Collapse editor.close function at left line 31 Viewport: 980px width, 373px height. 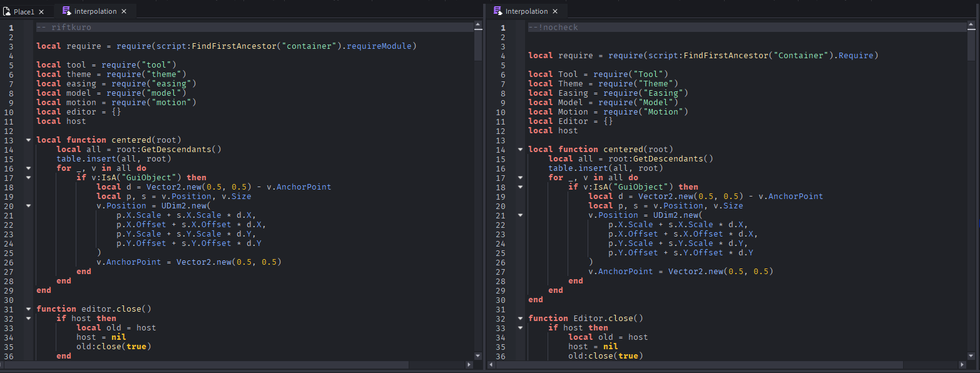pos(28,309)
